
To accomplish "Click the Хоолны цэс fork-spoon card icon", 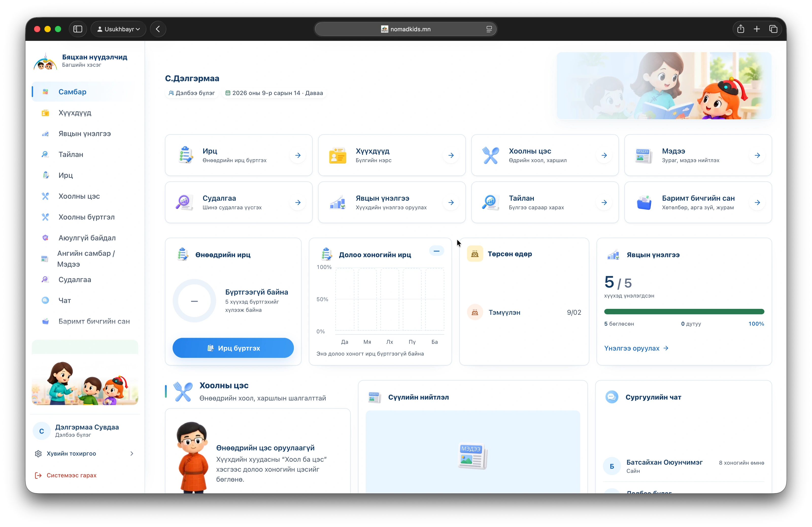I will 490,155.
